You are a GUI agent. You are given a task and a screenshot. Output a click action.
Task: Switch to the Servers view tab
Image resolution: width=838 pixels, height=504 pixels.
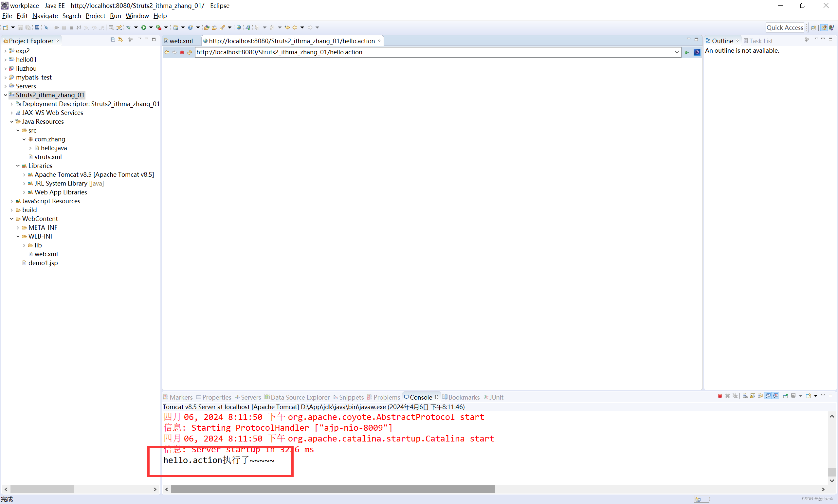[248, 397]
